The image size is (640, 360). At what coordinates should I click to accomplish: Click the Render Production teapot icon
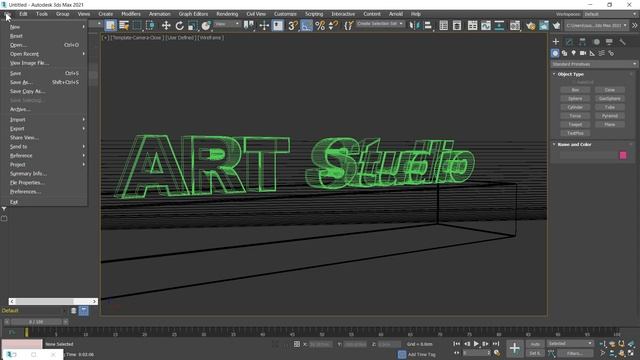(556, 26)
